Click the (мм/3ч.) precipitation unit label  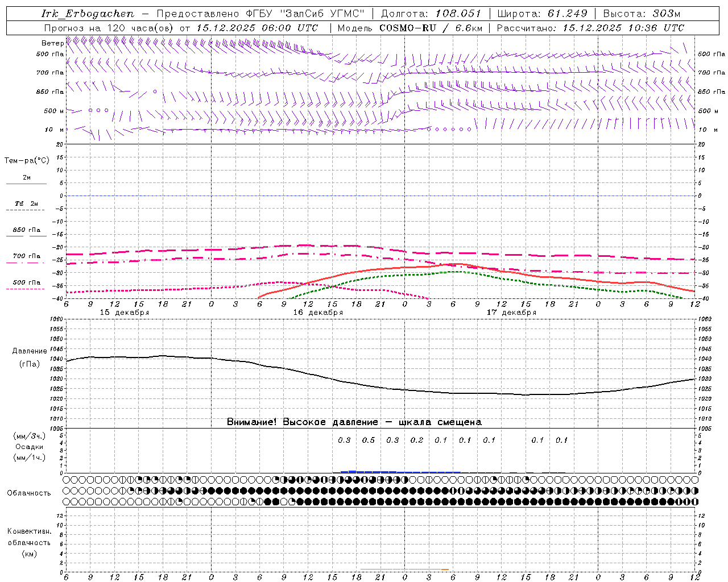point(29,436)
